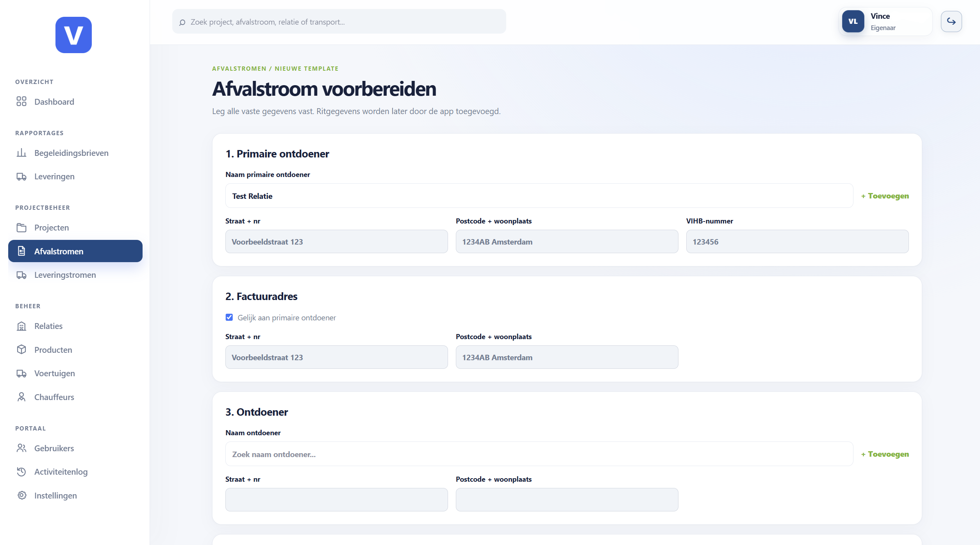
Task: Open Begeleidingsbrieven reports
Action: [75, 153]
